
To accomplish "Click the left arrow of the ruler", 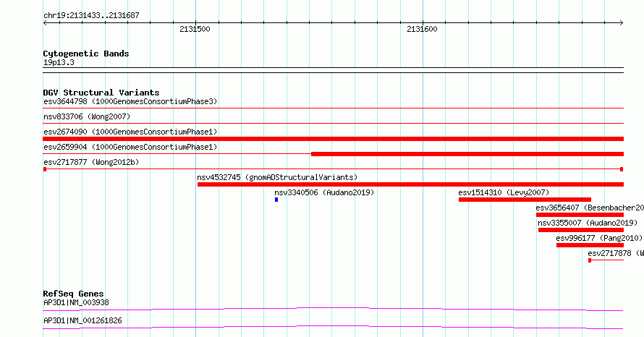I will coord(45,23).
